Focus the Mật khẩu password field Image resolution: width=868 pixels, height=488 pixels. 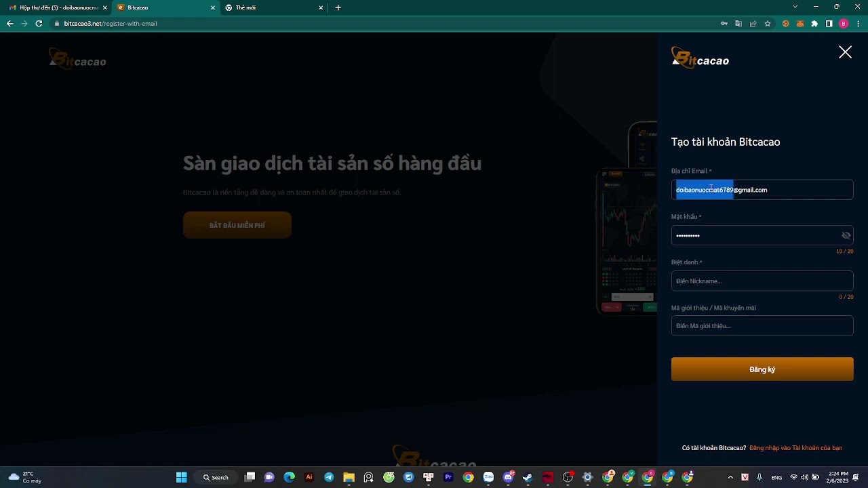[762, 235]
